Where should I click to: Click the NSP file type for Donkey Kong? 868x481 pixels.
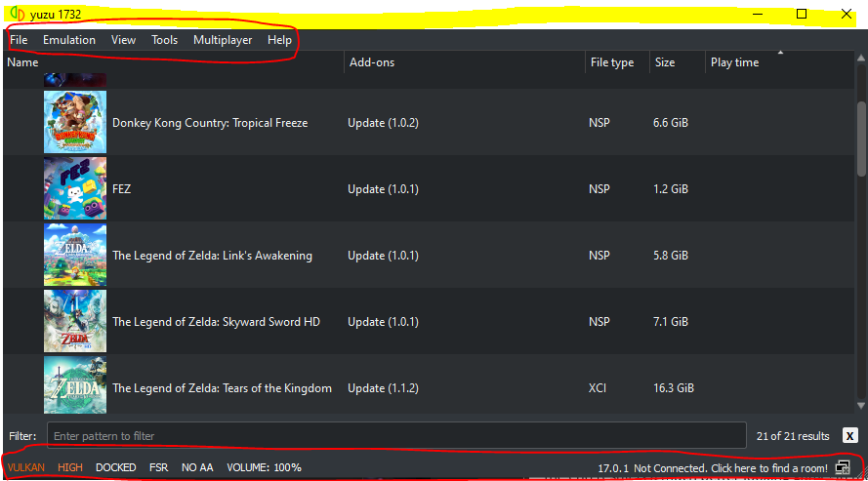pyautogui.click(x=599, y=123)
